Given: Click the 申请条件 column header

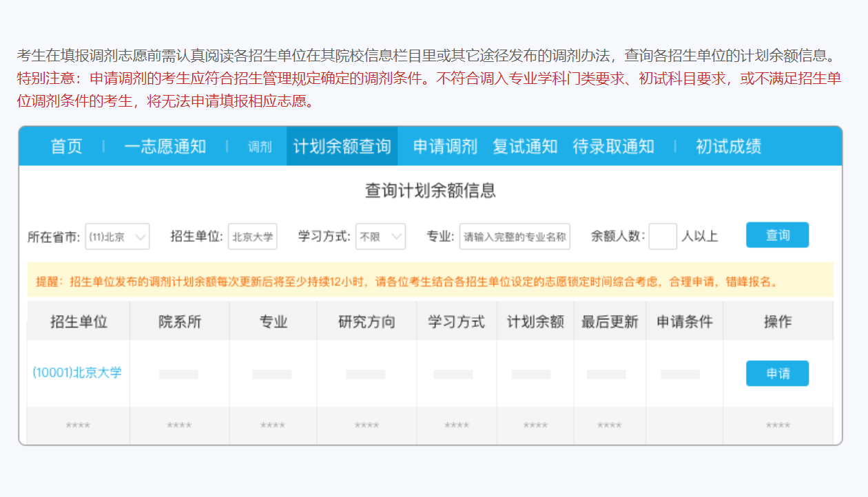Looking at the screenshot, I should point(684,321).
